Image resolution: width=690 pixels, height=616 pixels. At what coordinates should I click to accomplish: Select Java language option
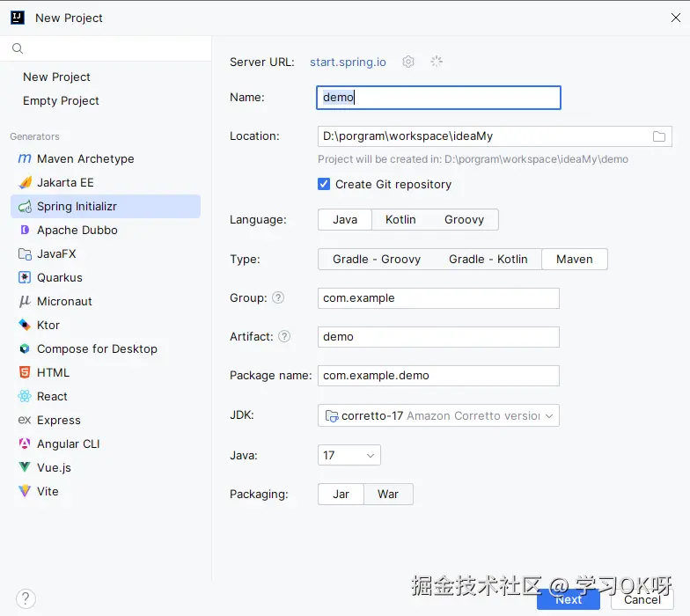[x=345, y=220]
